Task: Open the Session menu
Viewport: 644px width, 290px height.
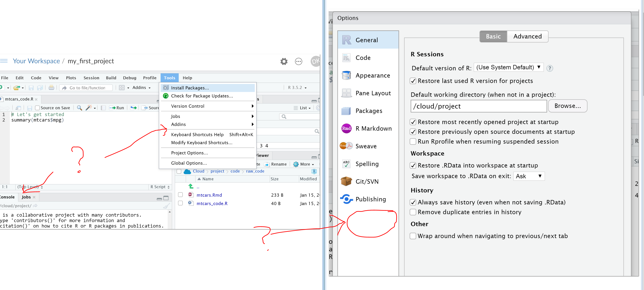Action: (x=91, y=78)
